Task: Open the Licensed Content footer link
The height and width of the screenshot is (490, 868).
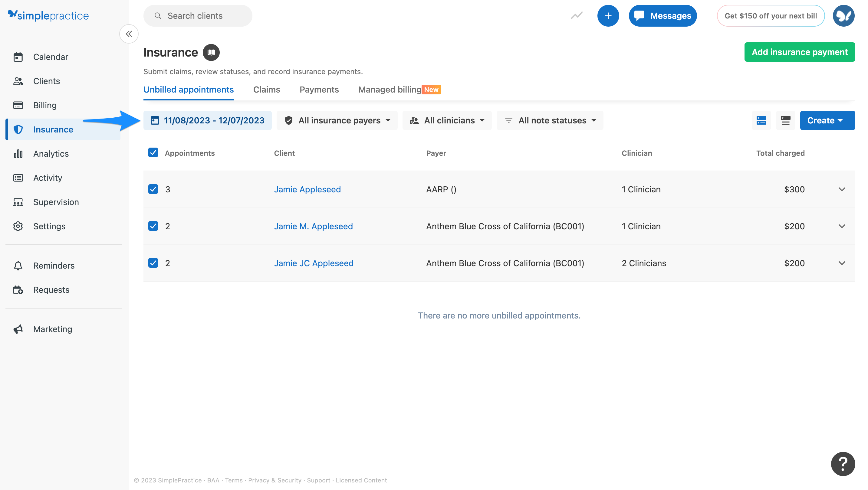Action: [361, 480]
